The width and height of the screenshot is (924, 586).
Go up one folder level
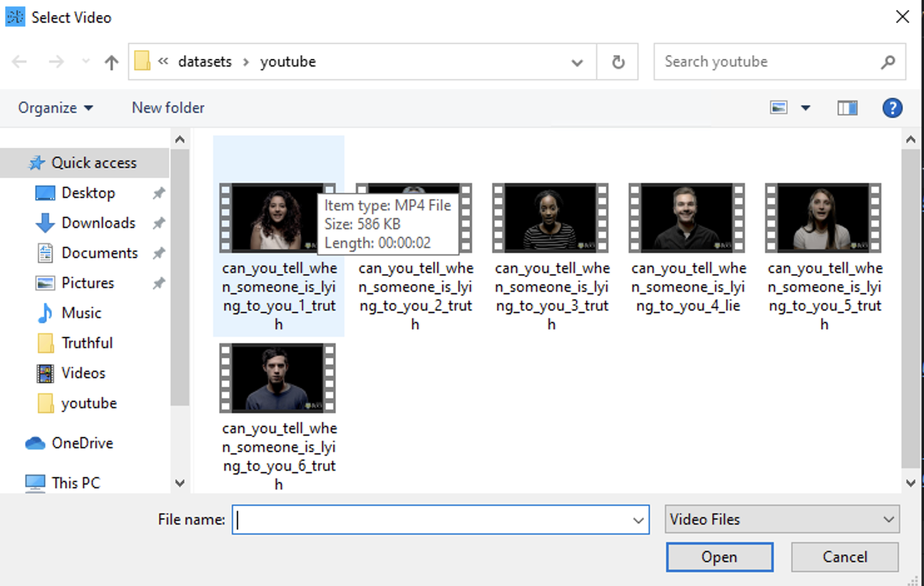[x=111, y=61]
